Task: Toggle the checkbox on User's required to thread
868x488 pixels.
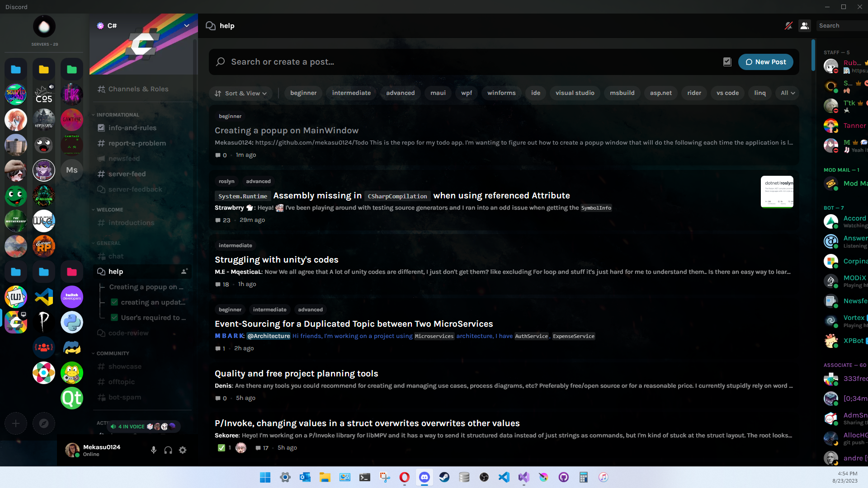Action: pyautogui.click(x=114, y=318)
